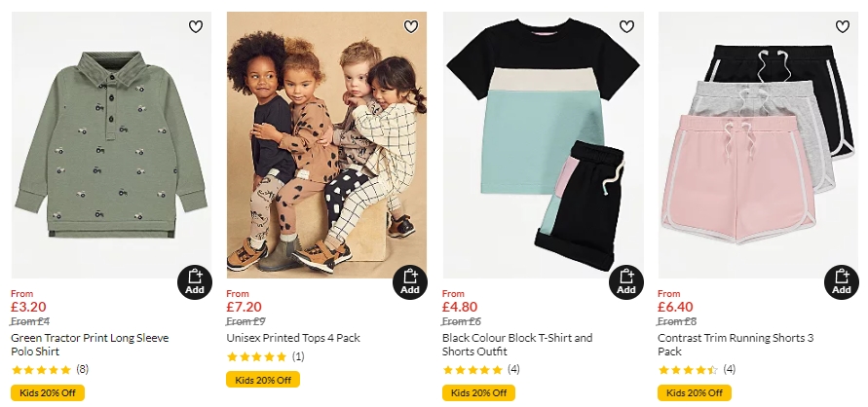Add Contrast Trim Running Shorts to basket
This screenshot has height=407, width=868.
click(x=842, y=281)
